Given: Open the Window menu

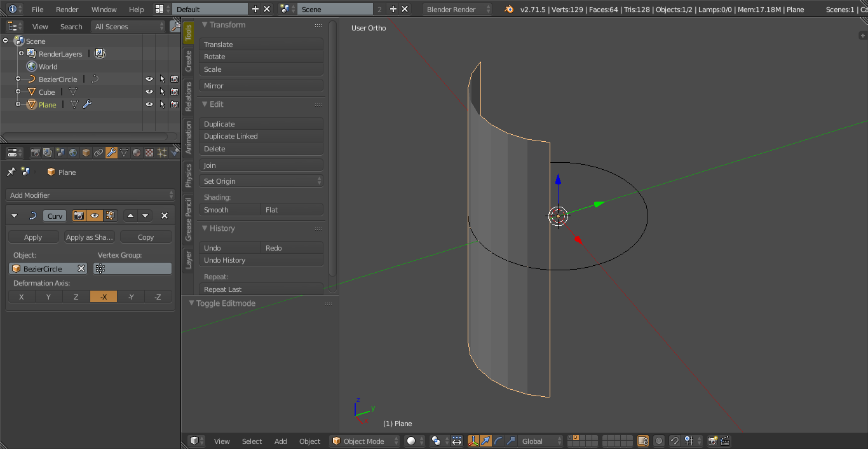Looking at the screenshot, I should 104,10.
